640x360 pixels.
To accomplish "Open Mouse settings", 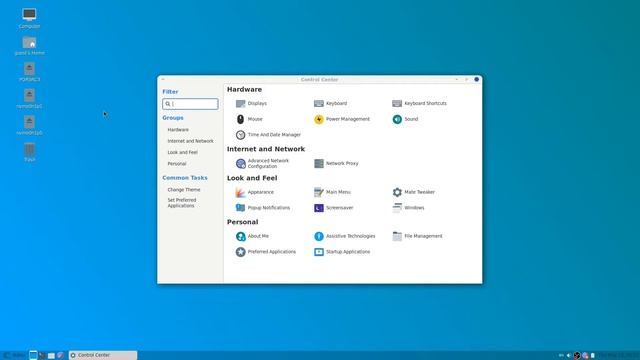I will (x=249, y=119).
